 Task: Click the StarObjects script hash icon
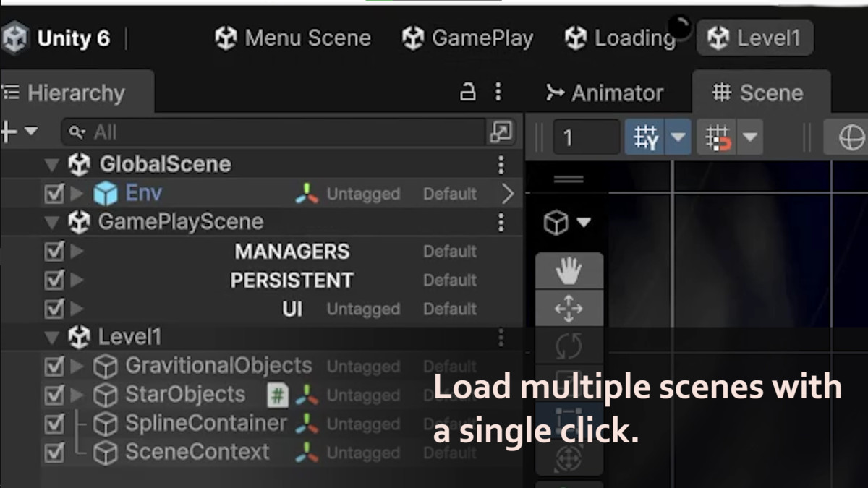point(277,395)
